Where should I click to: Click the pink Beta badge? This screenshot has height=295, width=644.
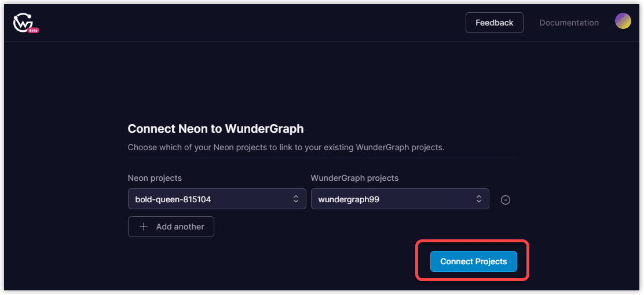click(34, 30)
